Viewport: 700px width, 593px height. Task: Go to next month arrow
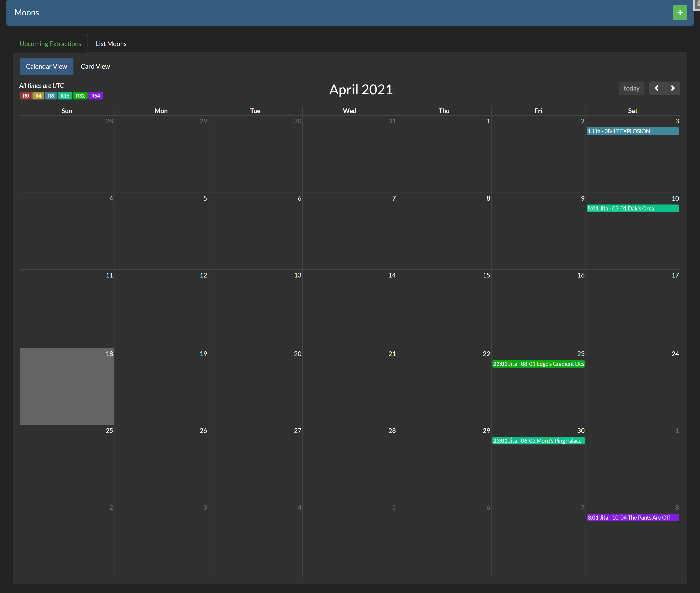(672, 88)
